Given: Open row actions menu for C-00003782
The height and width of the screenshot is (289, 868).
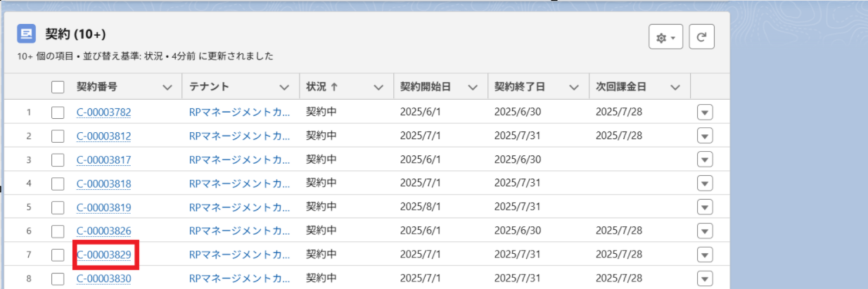Looking at the screenshot, I should pos(705,112).
